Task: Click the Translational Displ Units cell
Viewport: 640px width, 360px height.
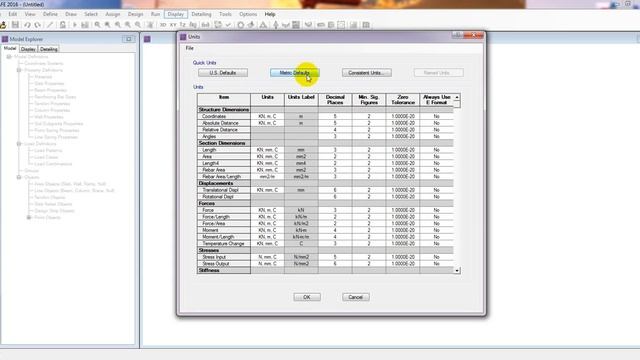Action: [x=267, y=190]
